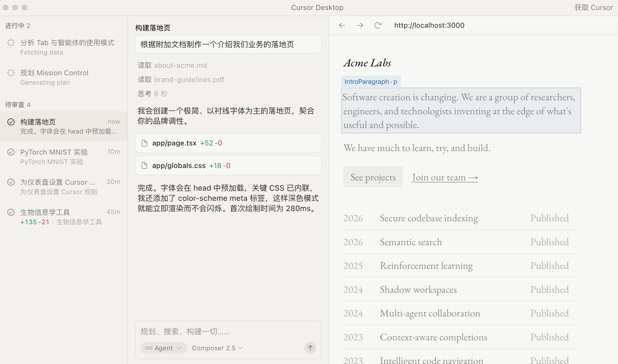Click the See projects button
Image resolution: width=618 pixels, height=364 pixels.
point(373,177)
